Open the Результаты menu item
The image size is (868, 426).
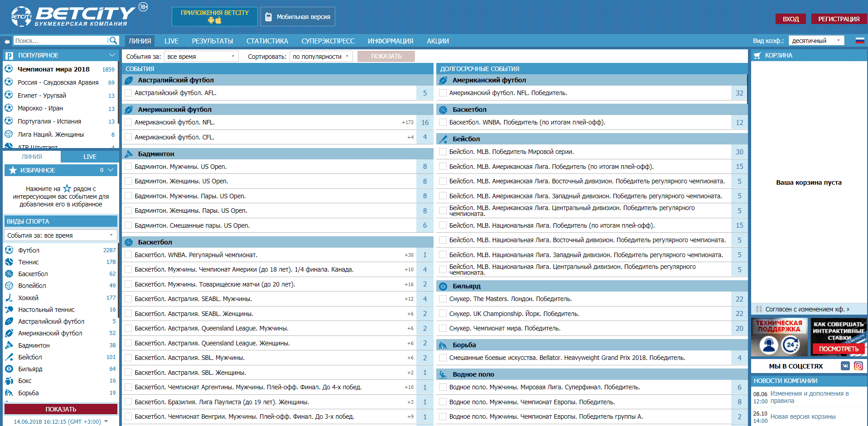coord(212,41)
